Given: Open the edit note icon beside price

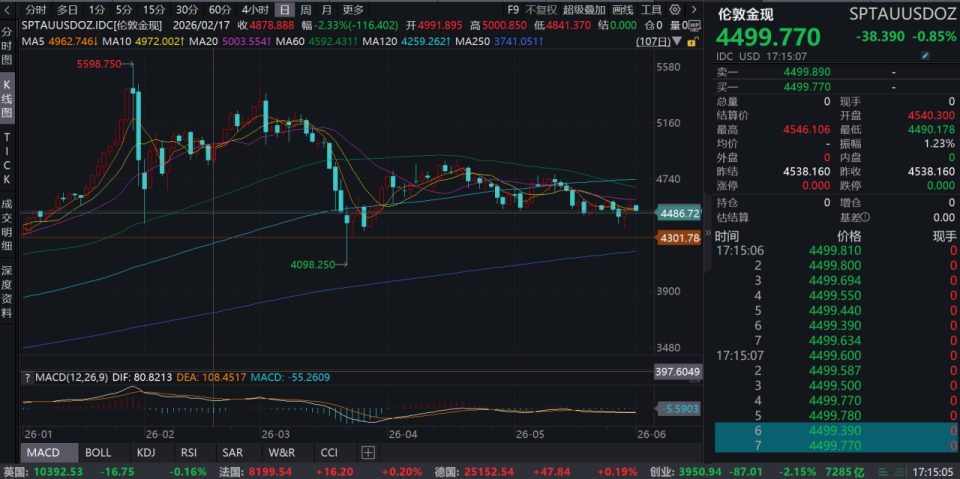Looking at the screenshot, I should click(925, 56).
